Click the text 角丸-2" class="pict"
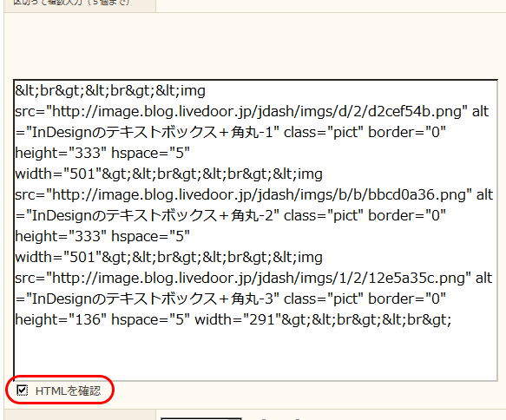This screenshot has height=420, width=506. tap(297, 215)
